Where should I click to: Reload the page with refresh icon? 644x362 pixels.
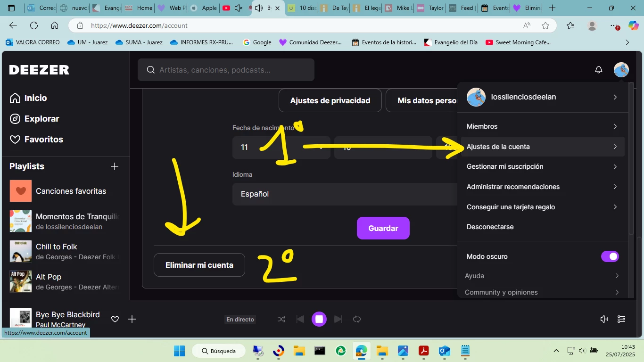click(x=34, y=25)
